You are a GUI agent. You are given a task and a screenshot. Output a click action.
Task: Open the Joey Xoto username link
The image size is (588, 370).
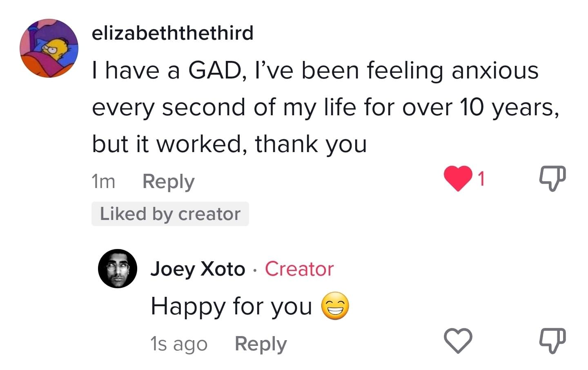coord(198,269)
